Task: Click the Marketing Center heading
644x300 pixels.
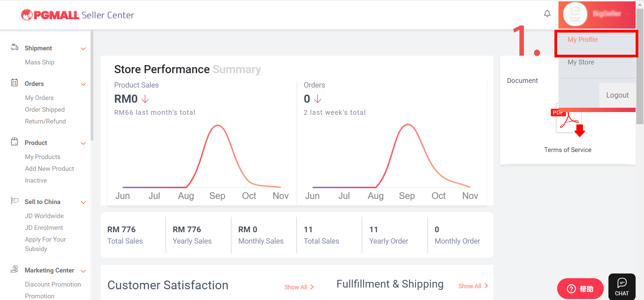Action: [x=49, y=270]
